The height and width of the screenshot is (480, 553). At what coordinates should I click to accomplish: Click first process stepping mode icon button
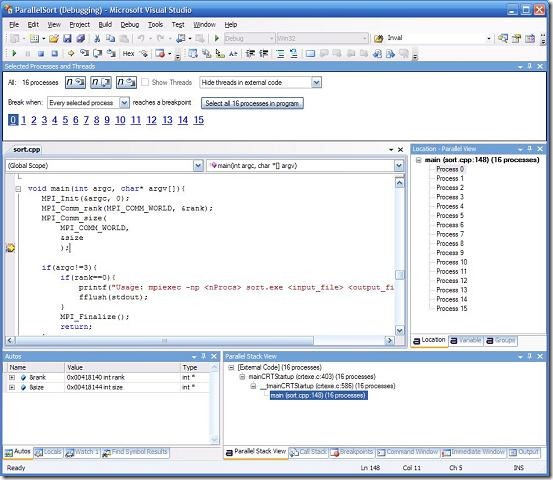click(75, 82)
